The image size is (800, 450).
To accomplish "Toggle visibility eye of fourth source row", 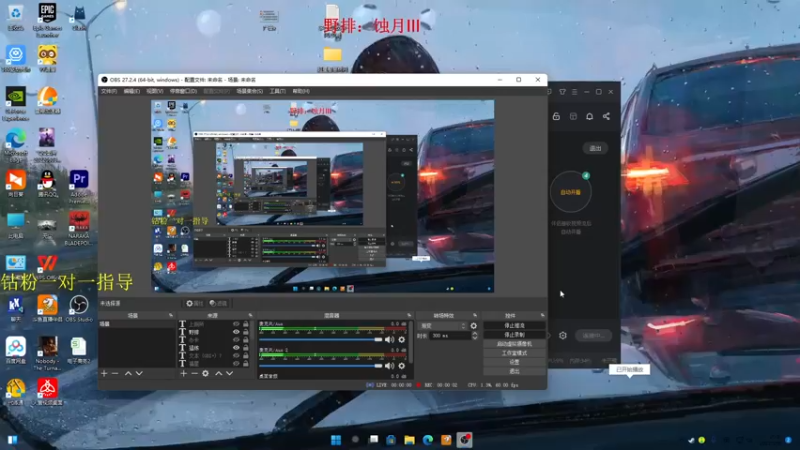I will pos(236,347).
